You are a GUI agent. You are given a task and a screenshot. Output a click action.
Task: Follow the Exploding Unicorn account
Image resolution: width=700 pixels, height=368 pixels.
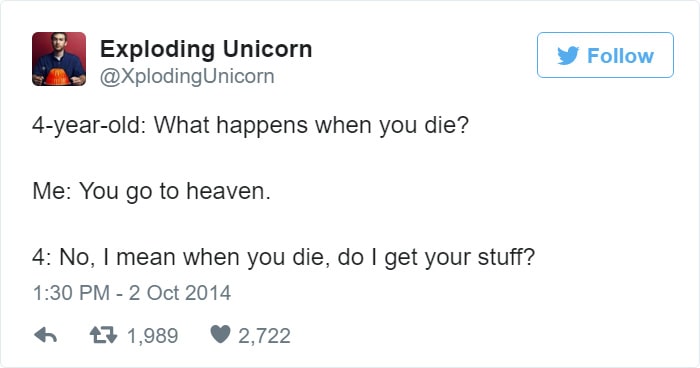click(605, 55)
